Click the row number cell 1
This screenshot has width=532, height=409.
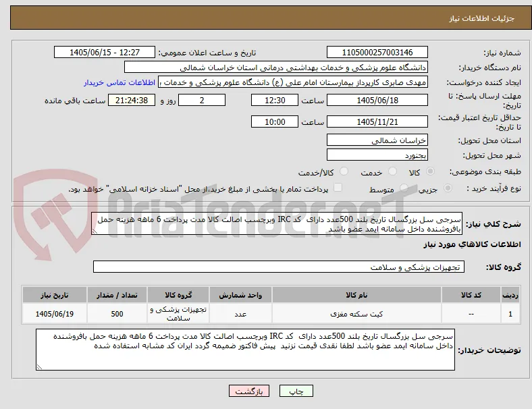click(510, 314)
